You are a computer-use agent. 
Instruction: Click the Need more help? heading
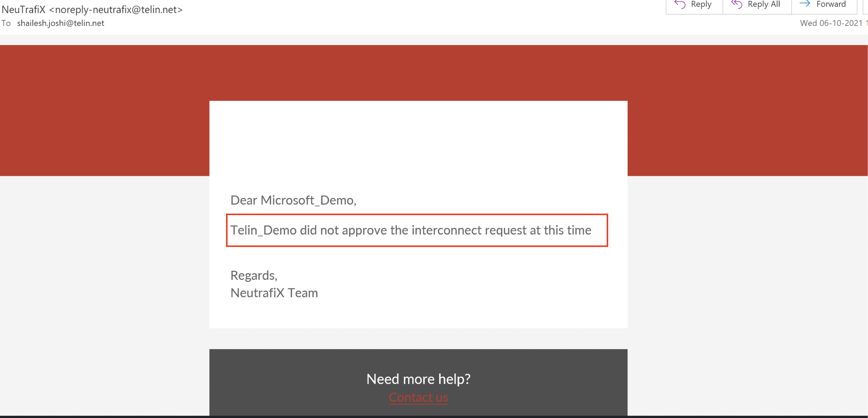coord(418,379)
